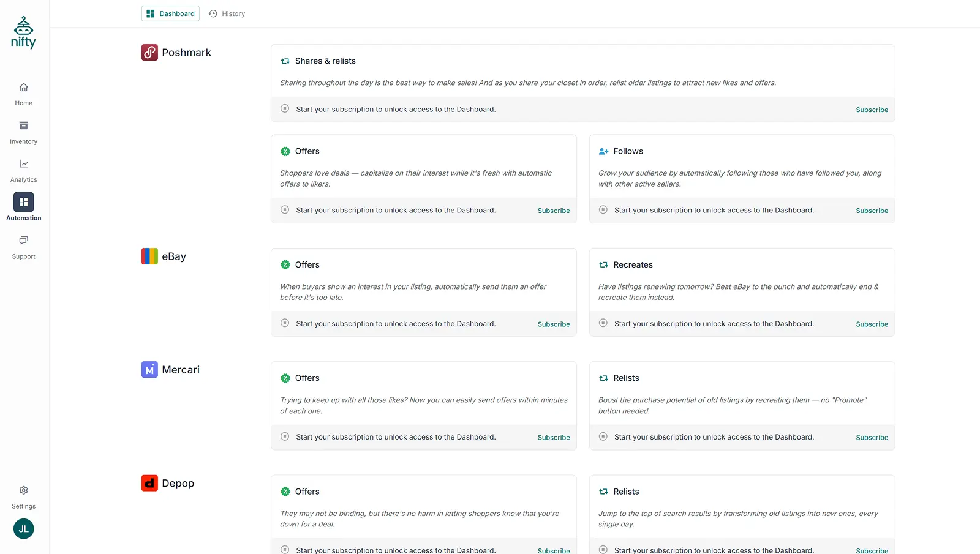Viewport: 980px width, 554px height.
Task: Subscribe from Poshmark Offers card
Action: pos(554,211)
